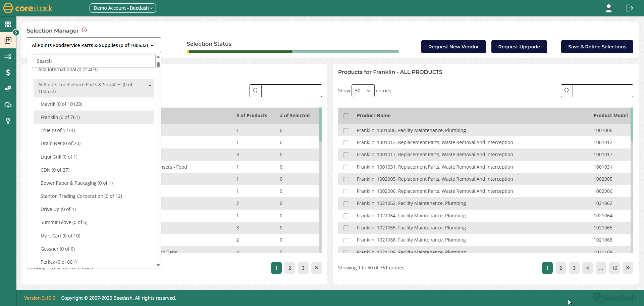Screen dimensions: 644x306
Task: Select Mart Cart (0 of 10) vendor
Action: [94, 236]
